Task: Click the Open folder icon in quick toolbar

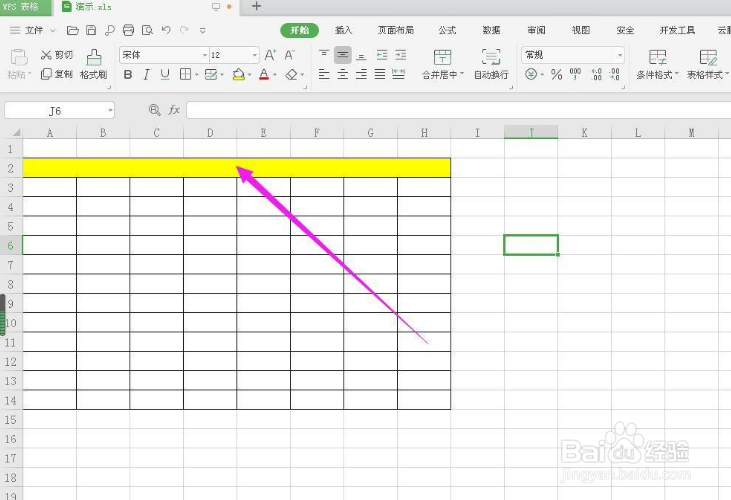Action: coord(73,31)
